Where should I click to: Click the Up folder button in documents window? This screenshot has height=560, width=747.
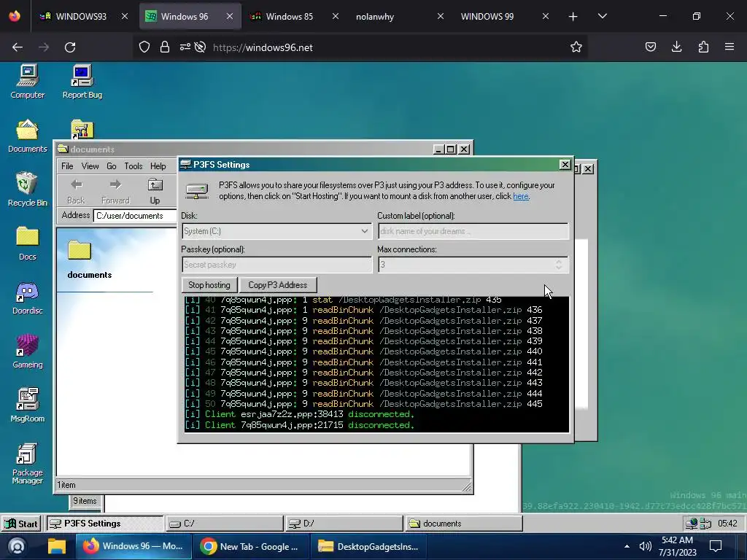pyautogui.click(x=155, y=192)
